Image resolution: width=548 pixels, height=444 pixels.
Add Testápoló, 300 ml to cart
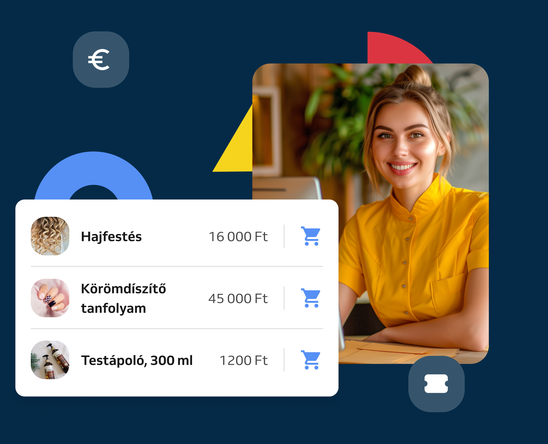tap(310, 360)
